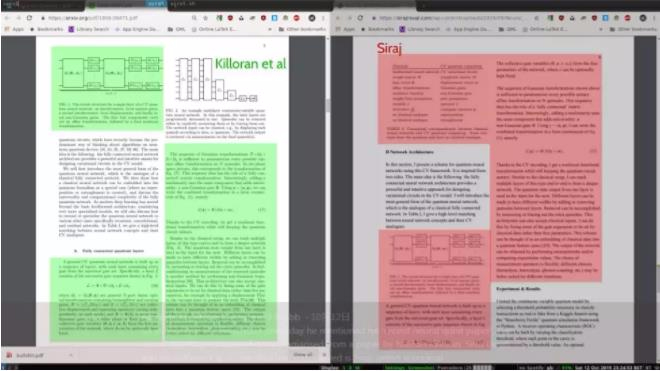Click the back arrow in left browser
Viewport: 660px width, 371px height.
[x=7, y=18]
